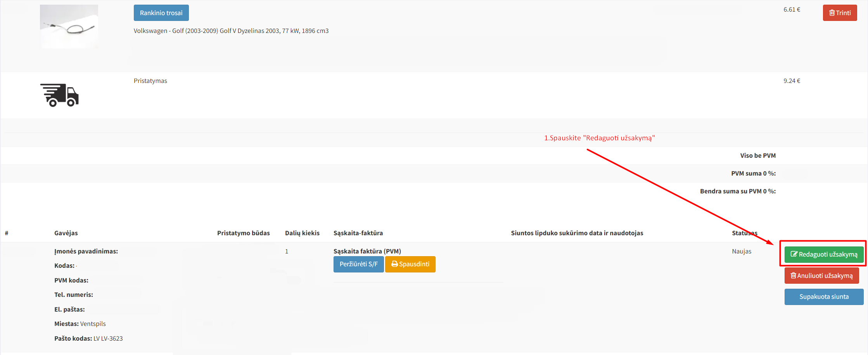
Task: Click the PVM kodas label
Action: click(x=71, y=280)
